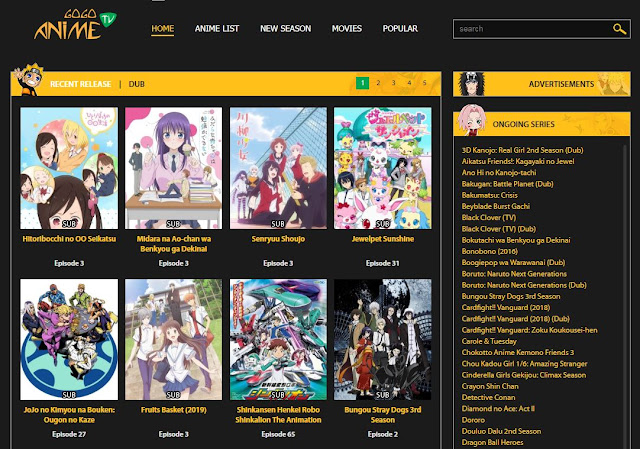Open the Home menu item
640x449 pixels.
click(x=162, y=29)
